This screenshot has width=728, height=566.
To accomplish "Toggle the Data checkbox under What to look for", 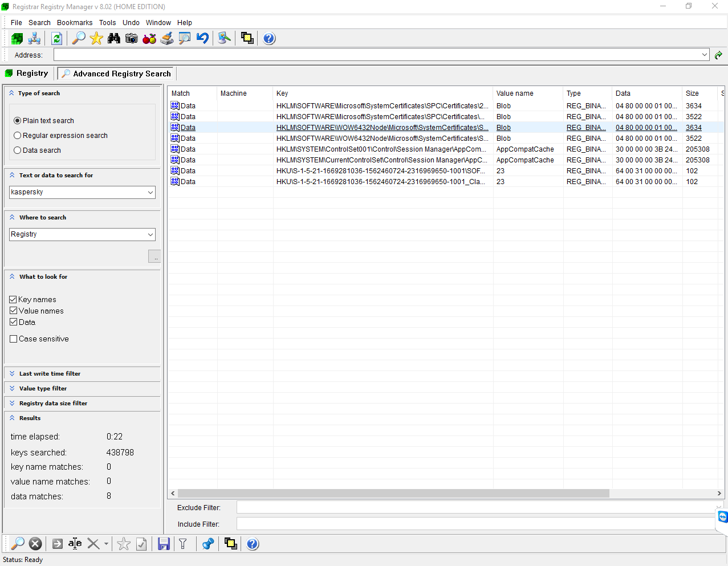I will click(x=13, y=322).
